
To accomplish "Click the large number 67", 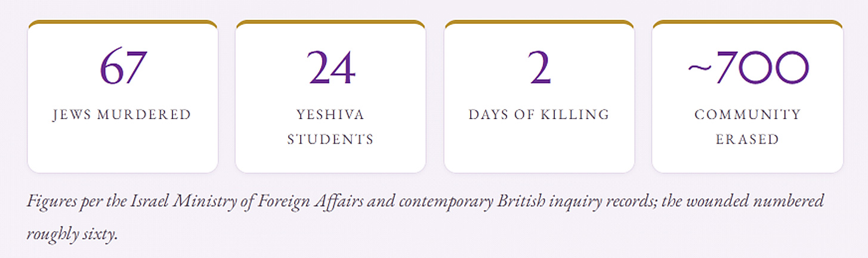I will point(122,66).
